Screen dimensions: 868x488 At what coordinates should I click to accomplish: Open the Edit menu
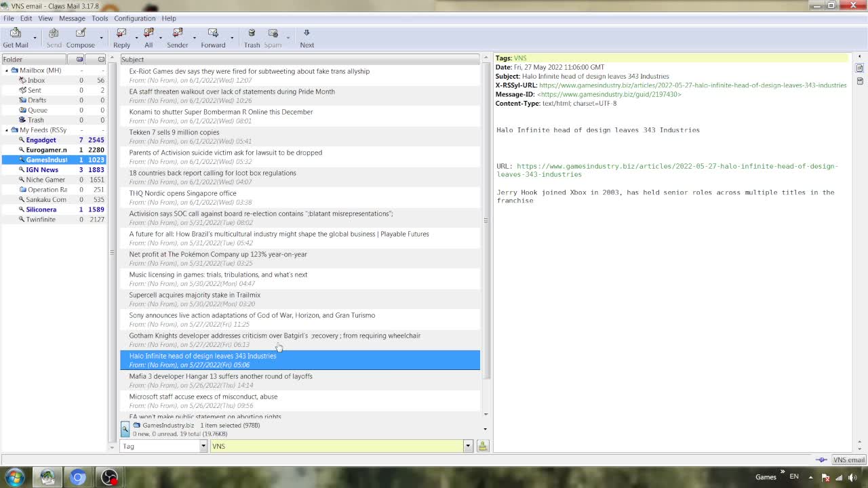coord(26,18)
